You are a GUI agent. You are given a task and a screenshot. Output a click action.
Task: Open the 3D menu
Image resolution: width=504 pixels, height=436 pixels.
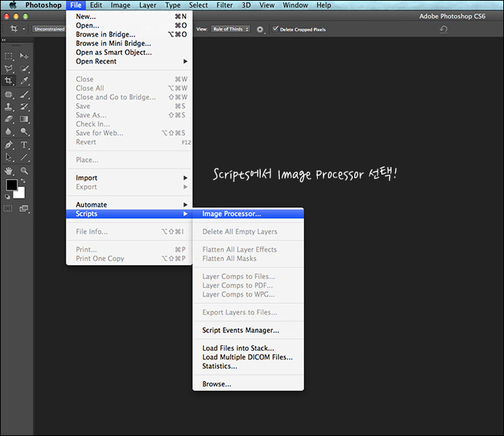(246, 5)
